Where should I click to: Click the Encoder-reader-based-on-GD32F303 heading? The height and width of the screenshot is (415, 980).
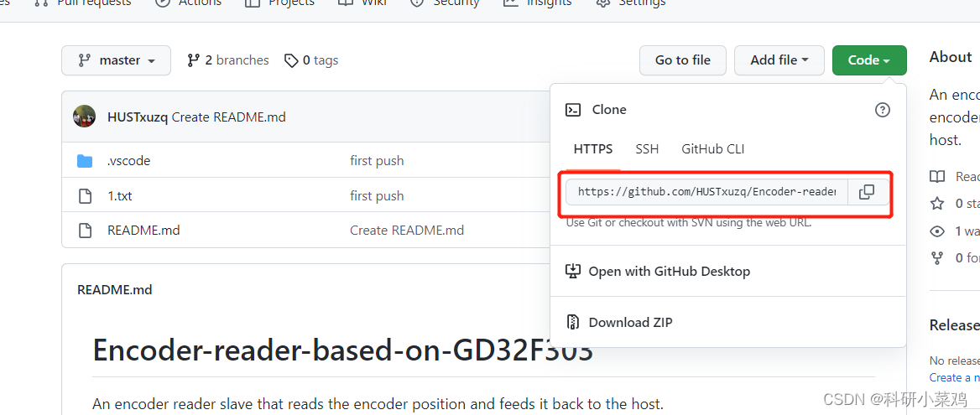(x=342, y=351)
